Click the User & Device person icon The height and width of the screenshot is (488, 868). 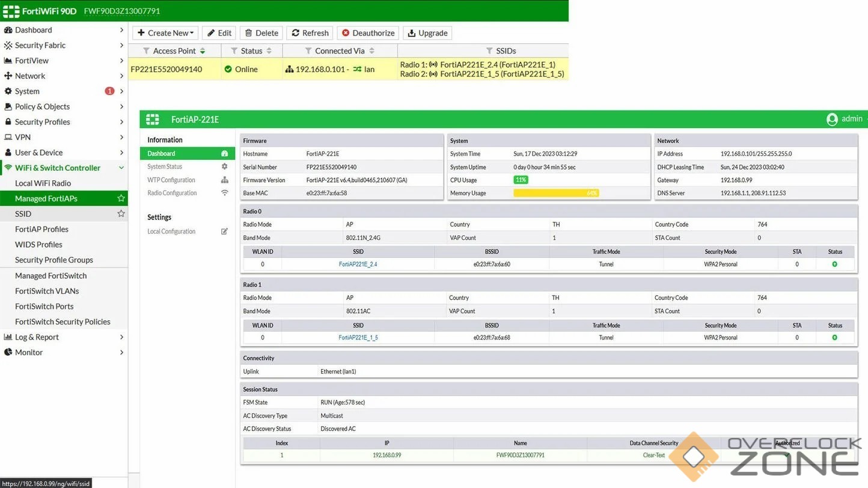[x=8, y=153]
